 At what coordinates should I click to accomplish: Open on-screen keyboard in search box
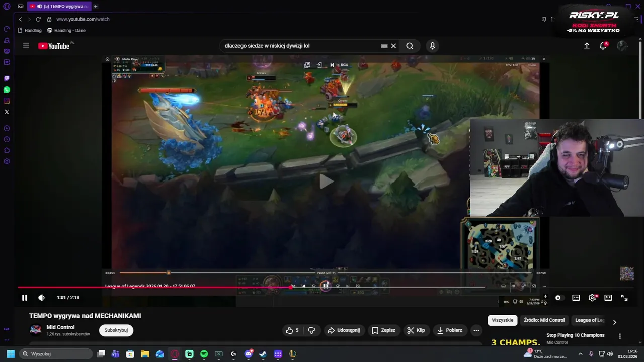(384, 46)
